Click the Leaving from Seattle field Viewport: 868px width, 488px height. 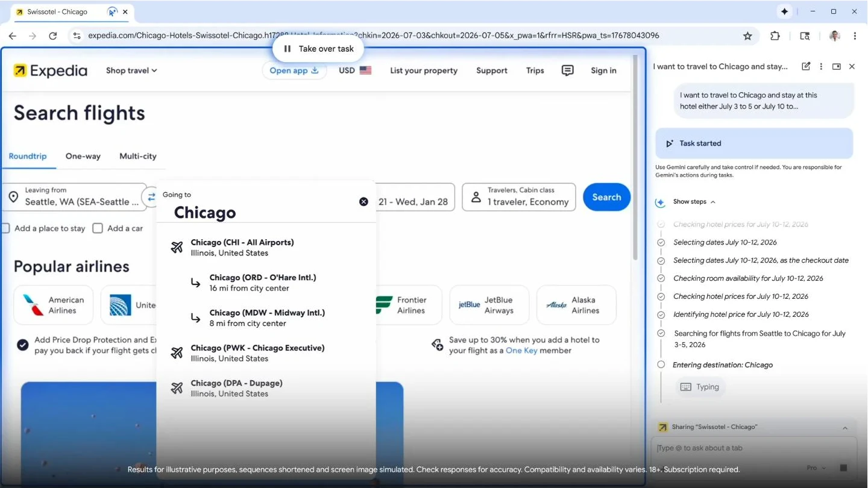tap(74, 197)
